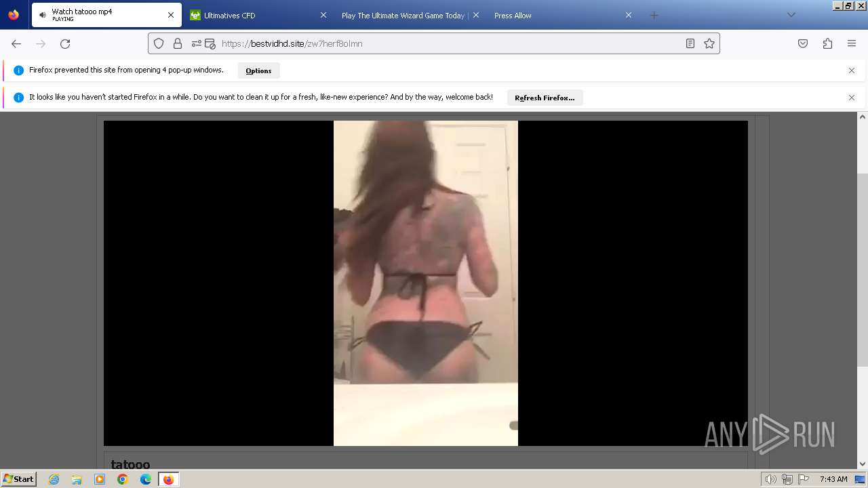This screenshot has width=868, height=488.
Task: Click the Refresh Firefox... button
Action: click(x=545, y=98)
